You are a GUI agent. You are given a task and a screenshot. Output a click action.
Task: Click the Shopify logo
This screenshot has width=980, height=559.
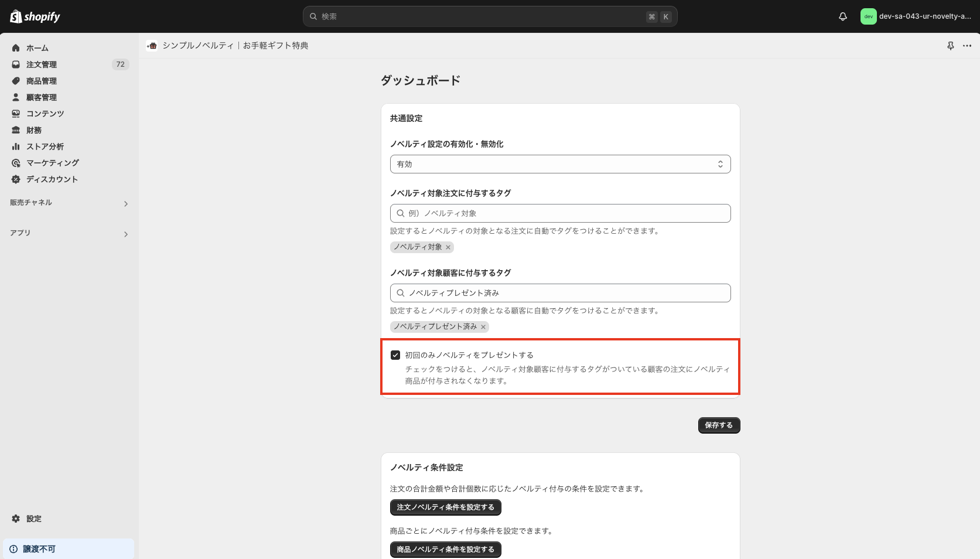[x=35, y=16]
